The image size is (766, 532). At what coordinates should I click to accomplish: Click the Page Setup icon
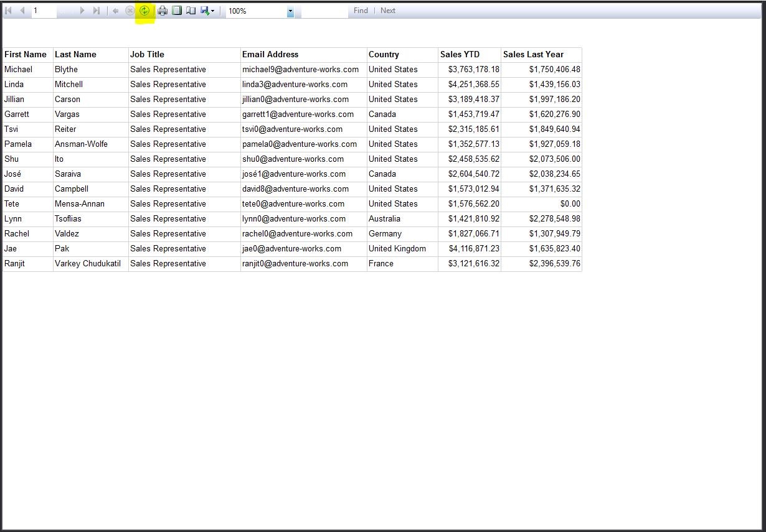coord(191,11)
